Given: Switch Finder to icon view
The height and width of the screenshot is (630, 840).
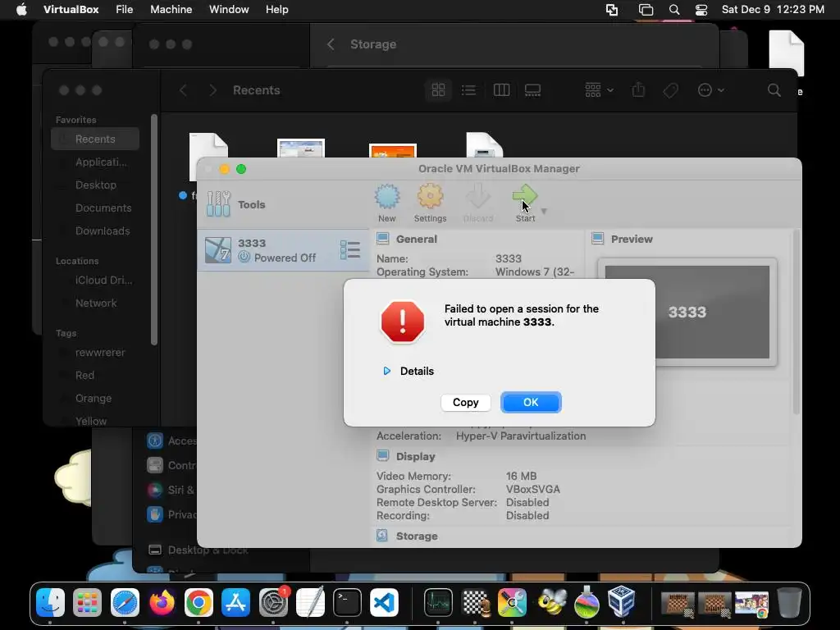Looking at the screenshot, I should click(x=438, y=90).
